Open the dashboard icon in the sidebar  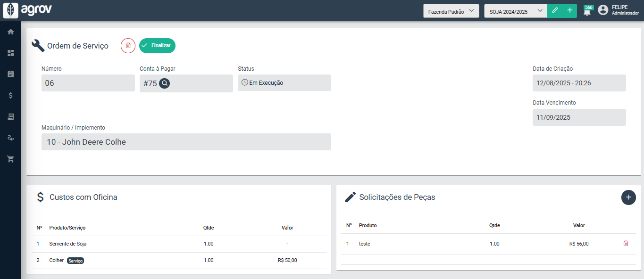coord(10,53)
